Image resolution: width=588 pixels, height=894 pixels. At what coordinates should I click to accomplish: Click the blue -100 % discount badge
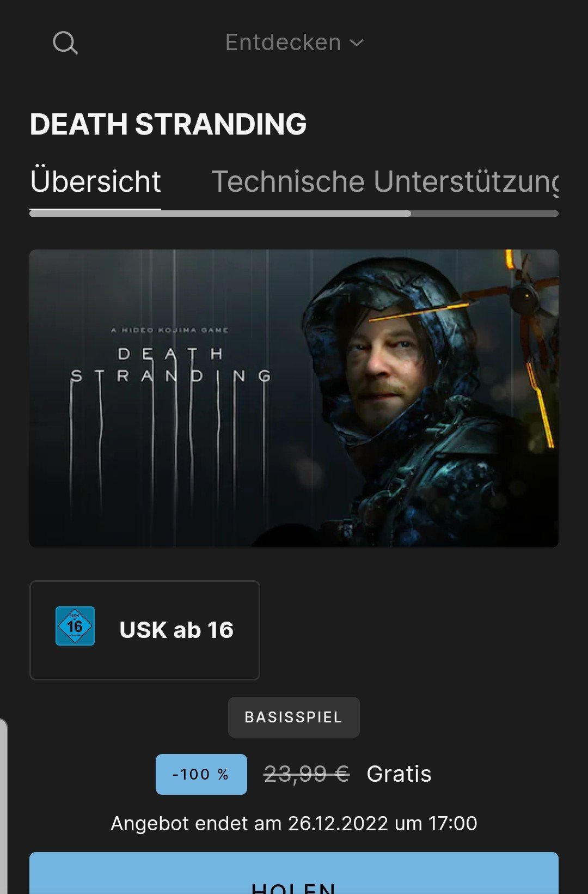(201, 774)
